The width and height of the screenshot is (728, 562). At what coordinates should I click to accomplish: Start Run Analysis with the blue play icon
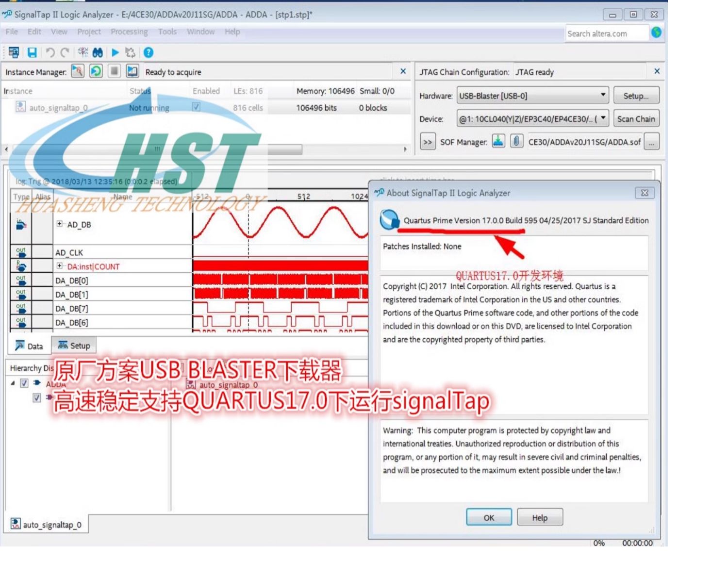click(x=115, y=52)
